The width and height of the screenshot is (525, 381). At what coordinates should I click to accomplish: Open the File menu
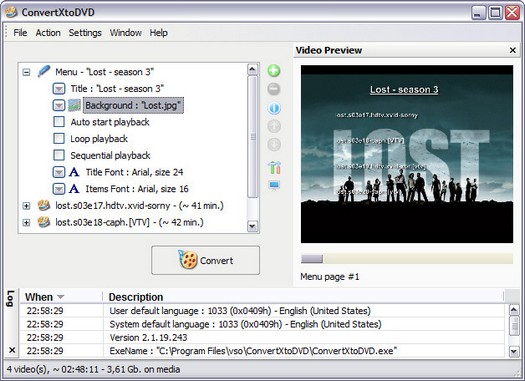20,33
